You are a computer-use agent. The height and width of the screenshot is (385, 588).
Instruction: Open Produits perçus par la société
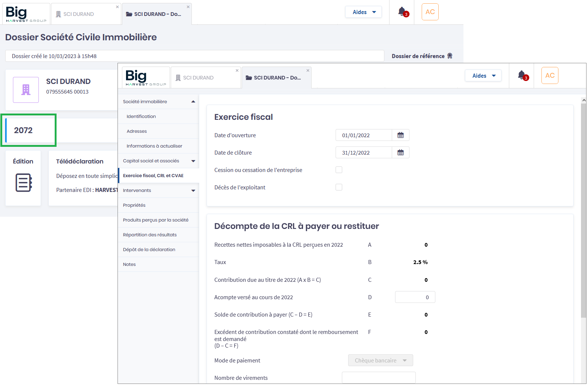(x=159, y=220)
